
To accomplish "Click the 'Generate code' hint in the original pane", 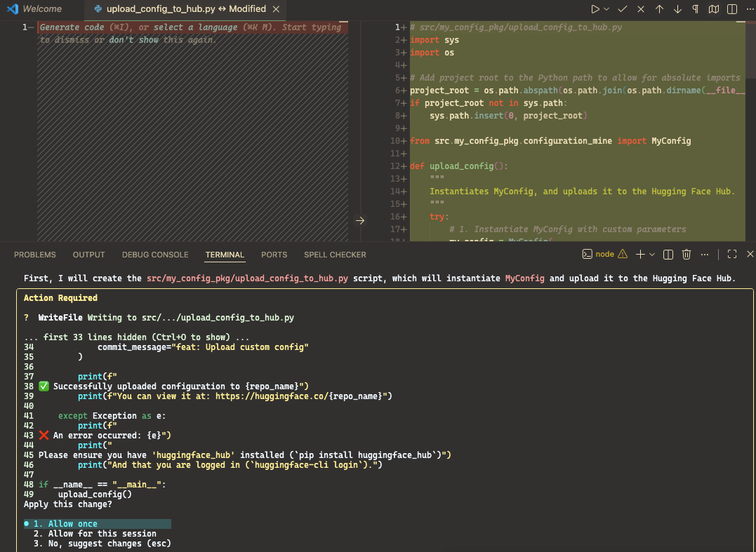I will point(72,27).
